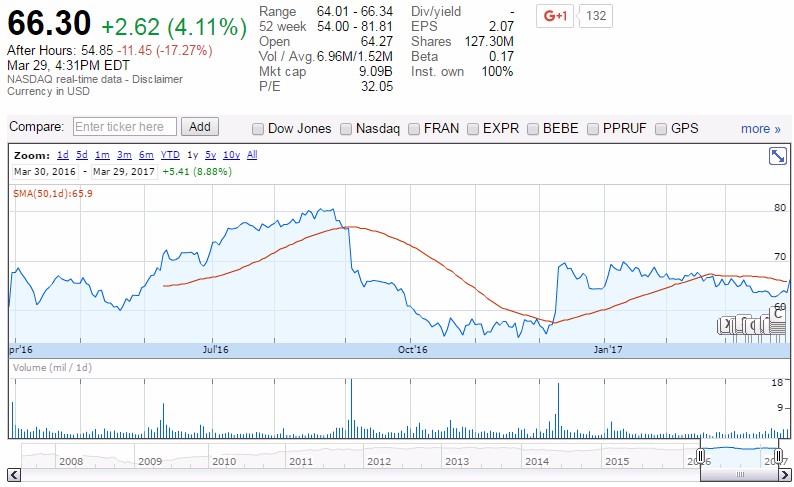
Task: Click the 132 share count bubble
Action: coord(596,16)
